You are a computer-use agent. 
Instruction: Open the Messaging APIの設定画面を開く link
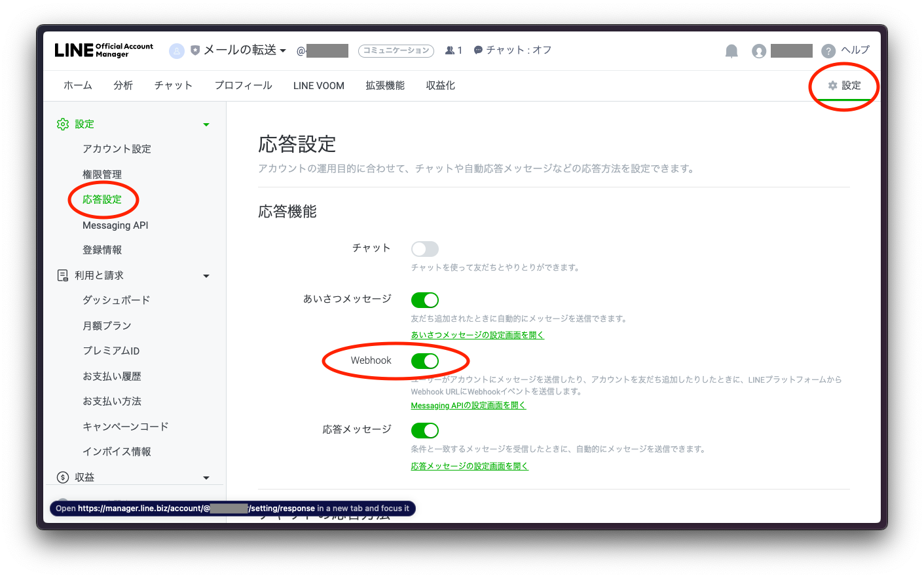[x=468, y=405]
